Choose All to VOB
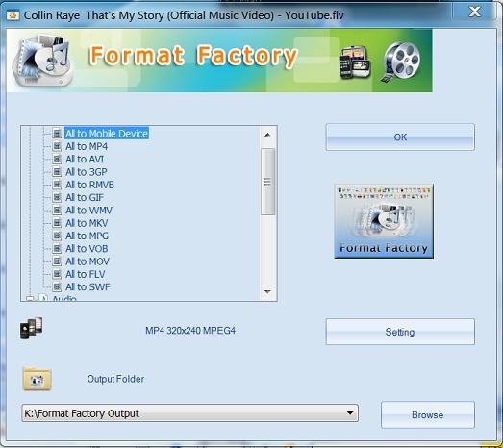 point(87,249)
